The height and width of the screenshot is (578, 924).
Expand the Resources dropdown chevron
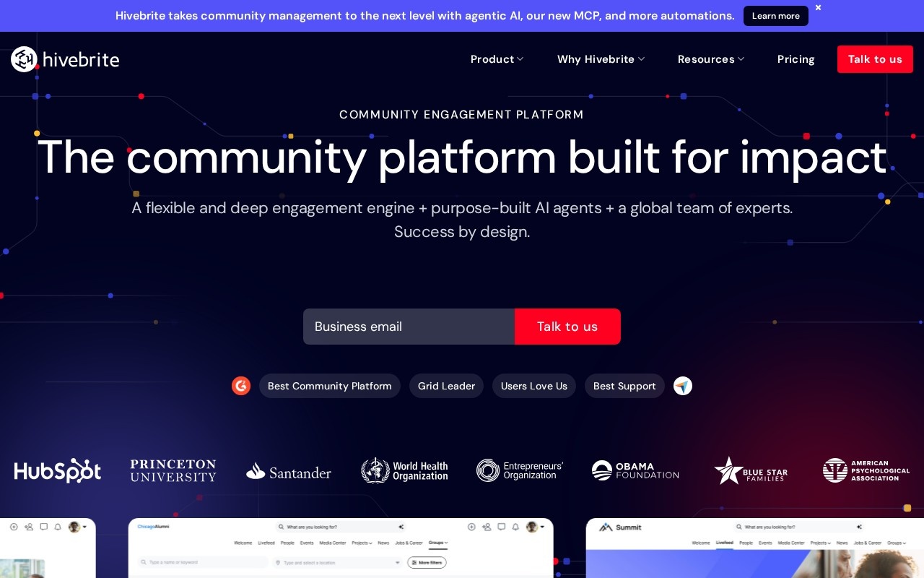(x=741, y=59)
